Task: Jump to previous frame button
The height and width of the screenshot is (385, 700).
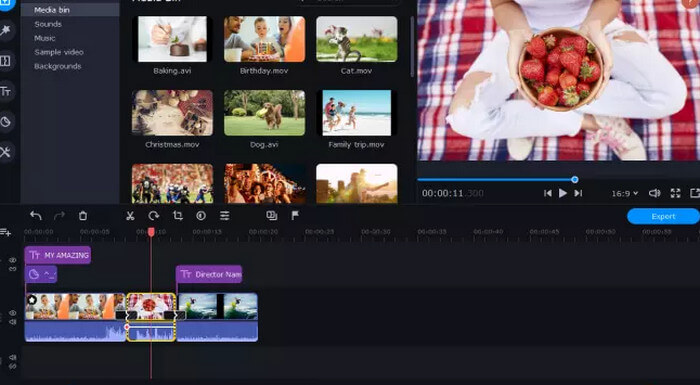Action: (547, 193)
